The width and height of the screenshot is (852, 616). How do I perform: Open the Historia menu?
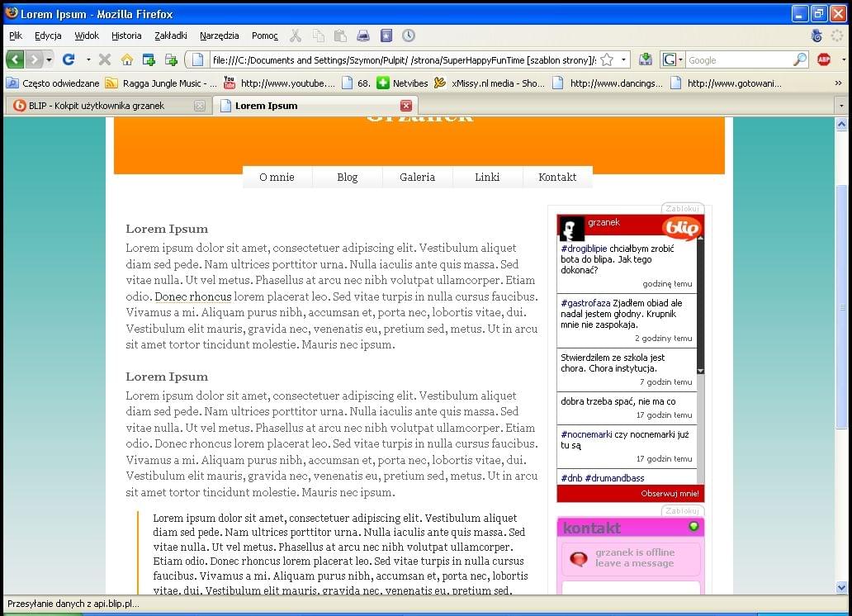(126, 36)
